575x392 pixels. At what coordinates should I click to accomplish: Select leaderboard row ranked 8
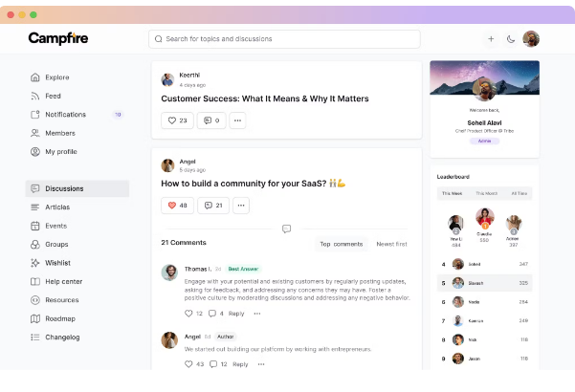[x=484, y=340]
